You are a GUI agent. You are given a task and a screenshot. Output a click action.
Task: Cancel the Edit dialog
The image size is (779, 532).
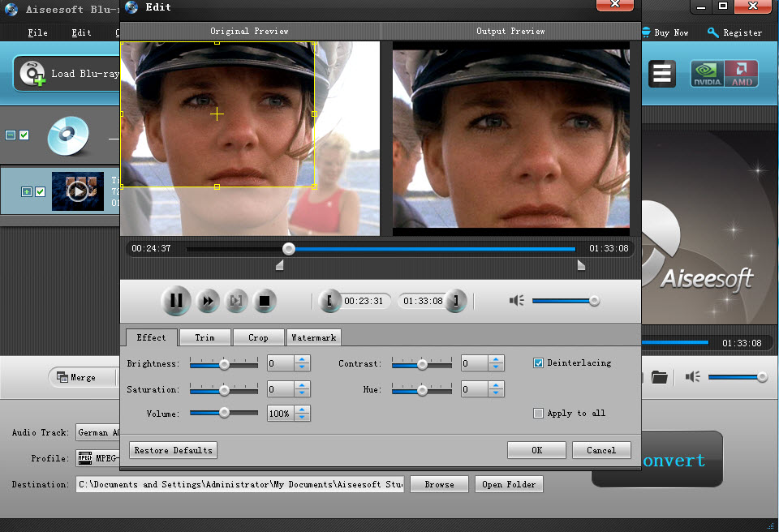[x=601, y=450]
